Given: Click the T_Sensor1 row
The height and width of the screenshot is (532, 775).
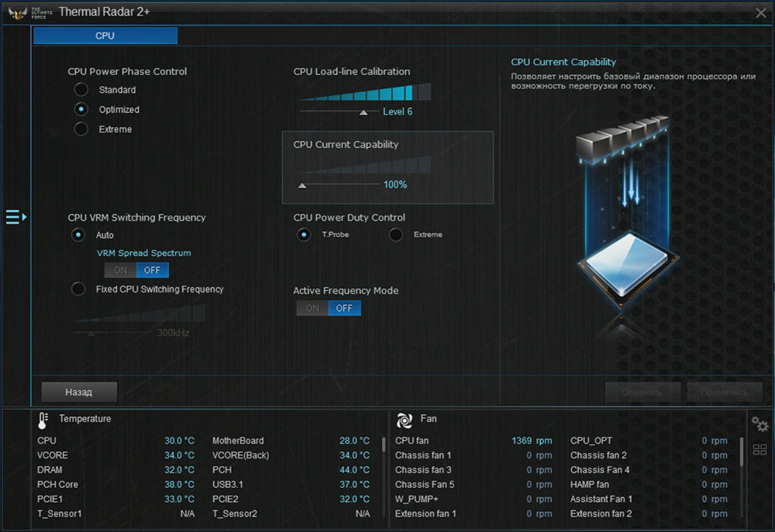Looking at the screenshot, I should tap(115, 513).
